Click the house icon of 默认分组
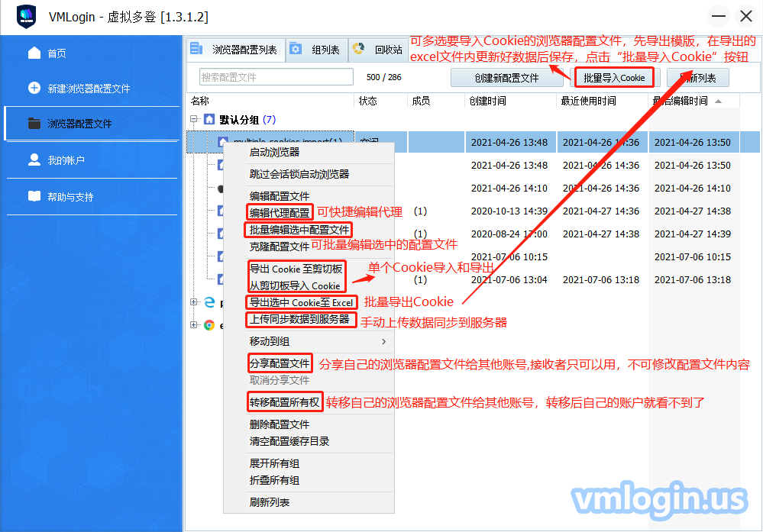This screenshot has width=763, height=532. (209, 119)
